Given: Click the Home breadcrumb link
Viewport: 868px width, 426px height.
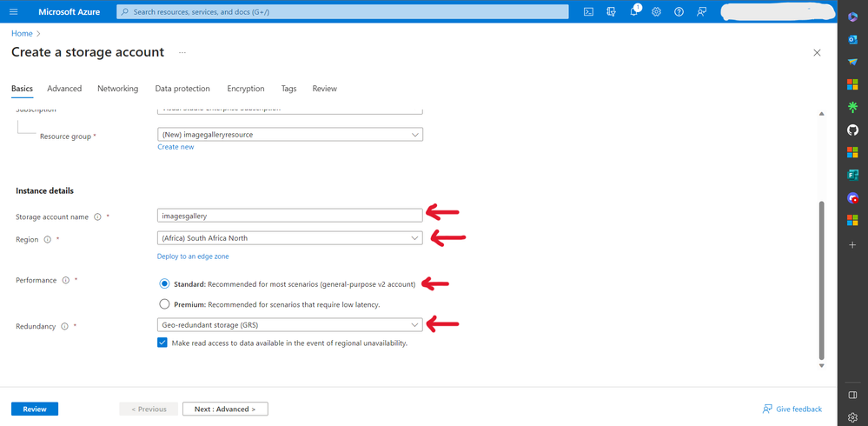Looking at the screenshot, I should pyautogui.click(x=22, y=33).
